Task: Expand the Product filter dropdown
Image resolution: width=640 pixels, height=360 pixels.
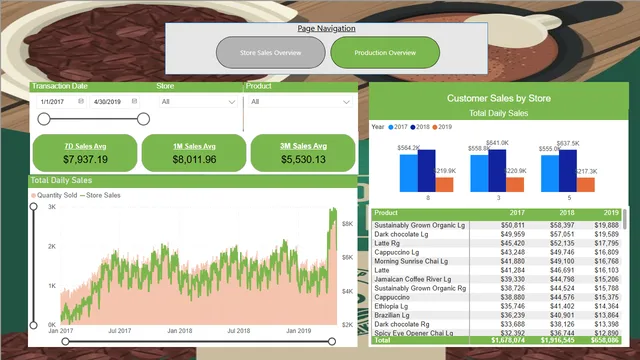Action: coord(300,102)
